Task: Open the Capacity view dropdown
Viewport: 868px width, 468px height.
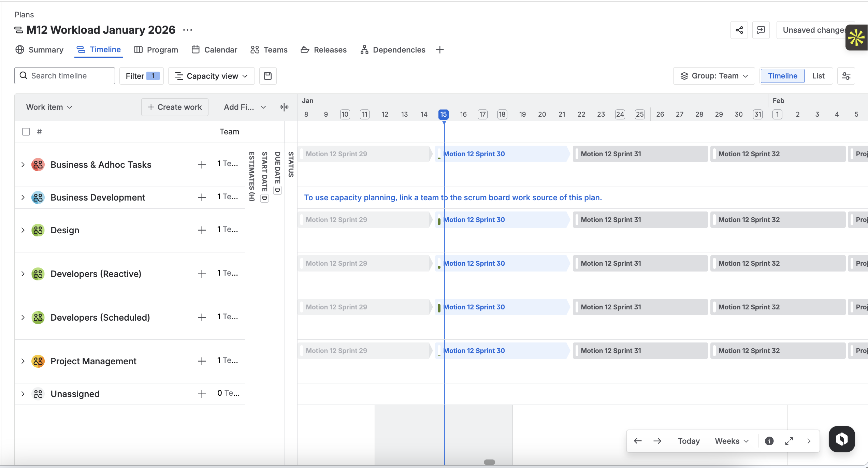Action: (x=211, y=76)
